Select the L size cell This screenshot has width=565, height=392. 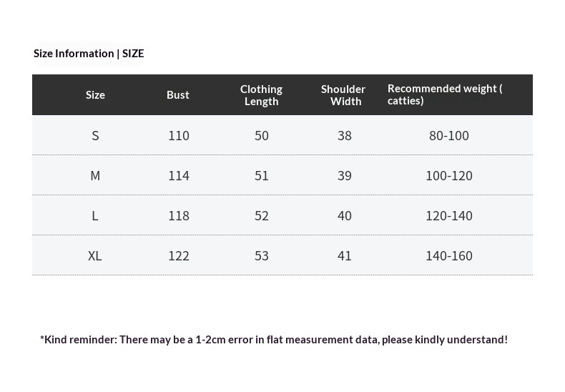coord(95,215)
